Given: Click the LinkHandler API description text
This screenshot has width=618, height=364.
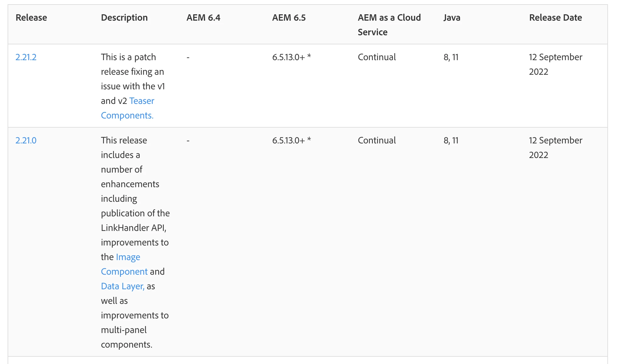Looking at the screenshot, I should click(133, 228).
